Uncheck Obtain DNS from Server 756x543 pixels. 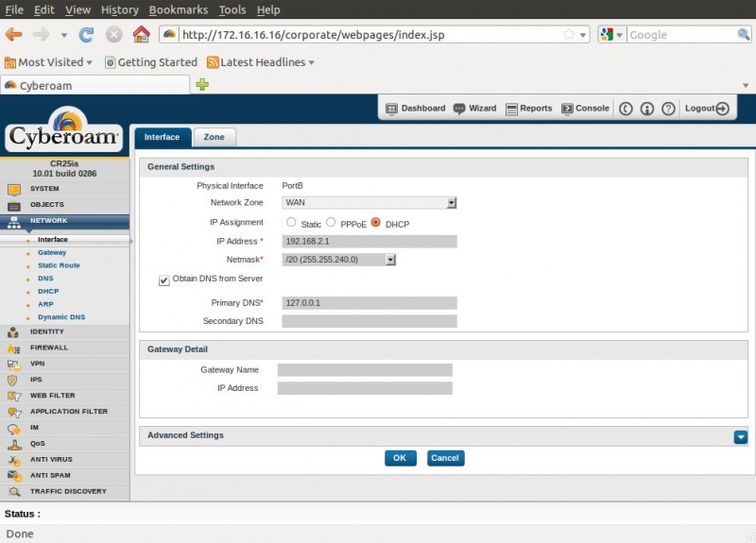[x=164, y=280]
